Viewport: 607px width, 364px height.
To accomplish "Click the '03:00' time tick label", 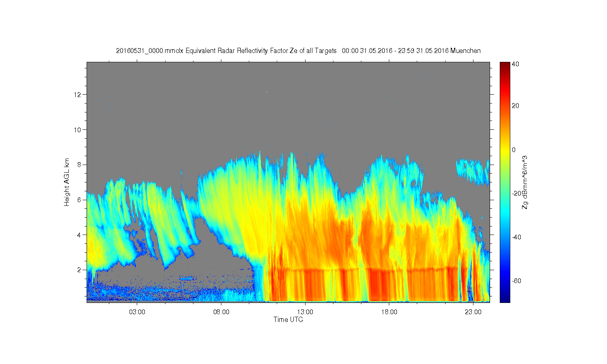I will pyautogui.click(x=137, y=312).
